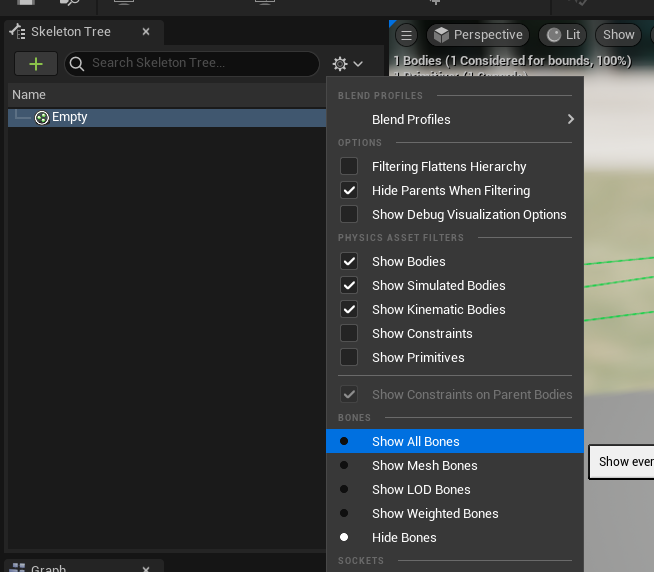
Task: Click the Search Skeleton Tree field
Action: point(192,64)
